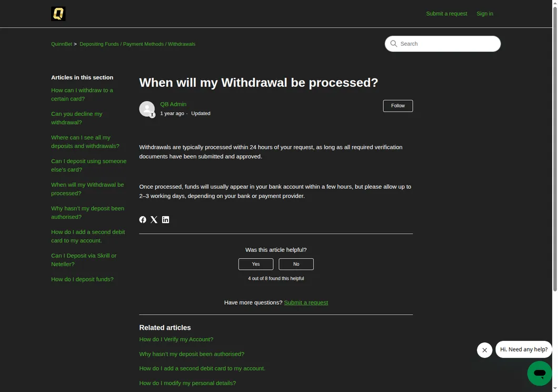Share article on X (Twitter)

point(154,220)
